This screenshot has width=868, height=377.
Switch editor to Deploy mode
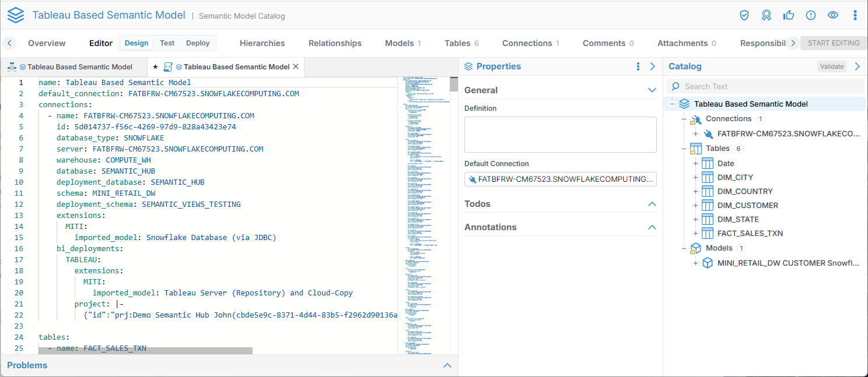click(x=198, y=43)
